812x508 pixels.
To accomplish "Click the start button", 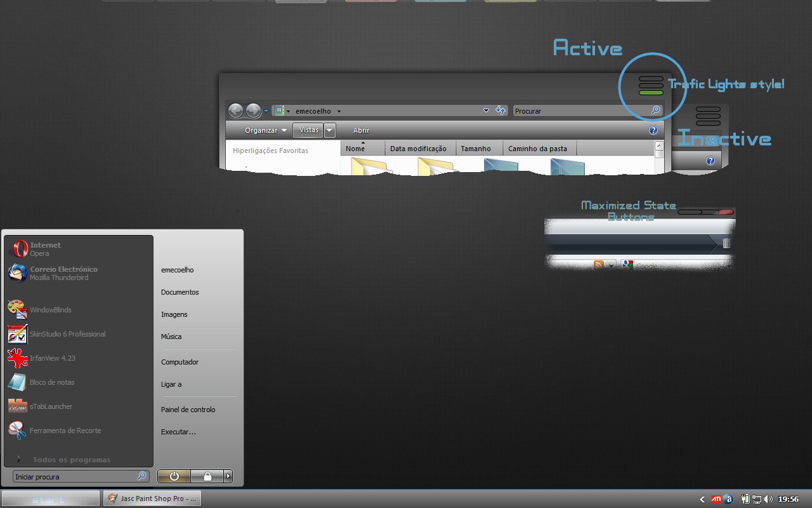I will pos(51,499).
